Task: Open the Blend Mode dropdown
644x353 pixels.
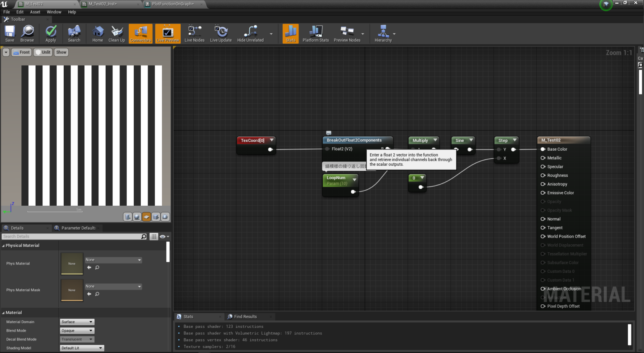Action: [x=77, y=330]
